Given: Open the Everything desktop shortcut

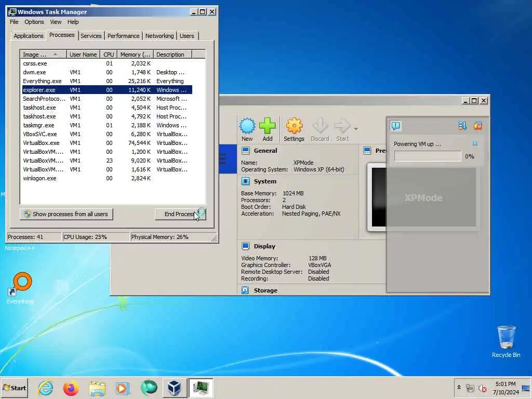Looking at the screenshot, I should pos(20,288).
